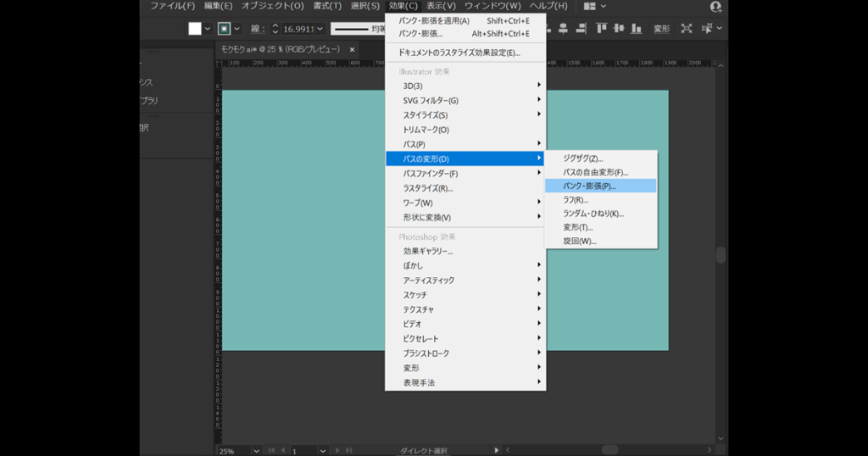868x456 pixels.
Task: Click the stroke weight value field
Action: [298, 29]
